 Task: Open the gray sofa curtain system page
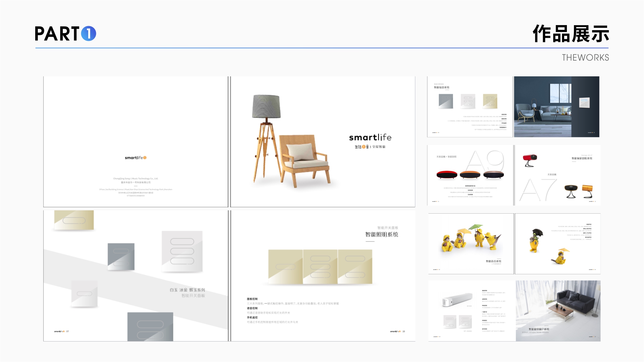[558, 310]
